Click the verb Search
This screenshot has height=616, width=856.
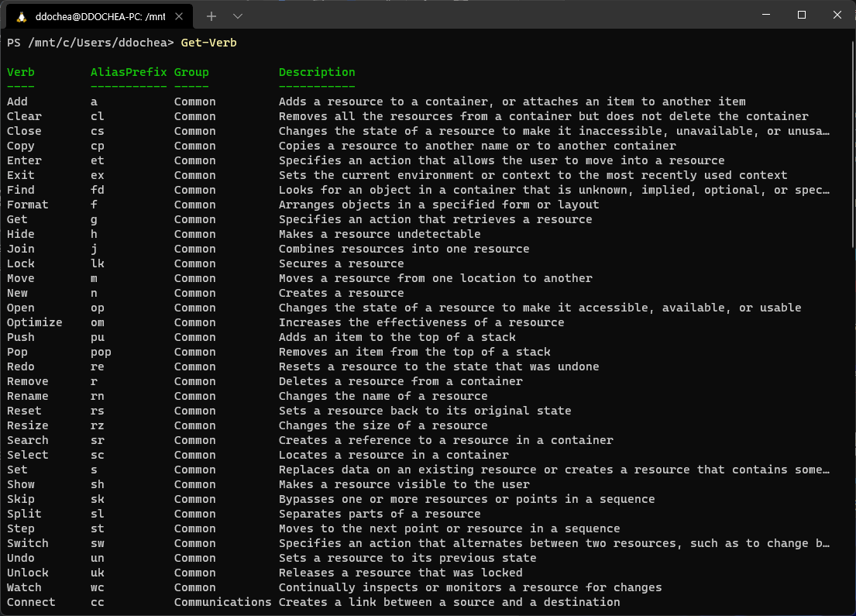pyautogui.click(x=27, y=441)
